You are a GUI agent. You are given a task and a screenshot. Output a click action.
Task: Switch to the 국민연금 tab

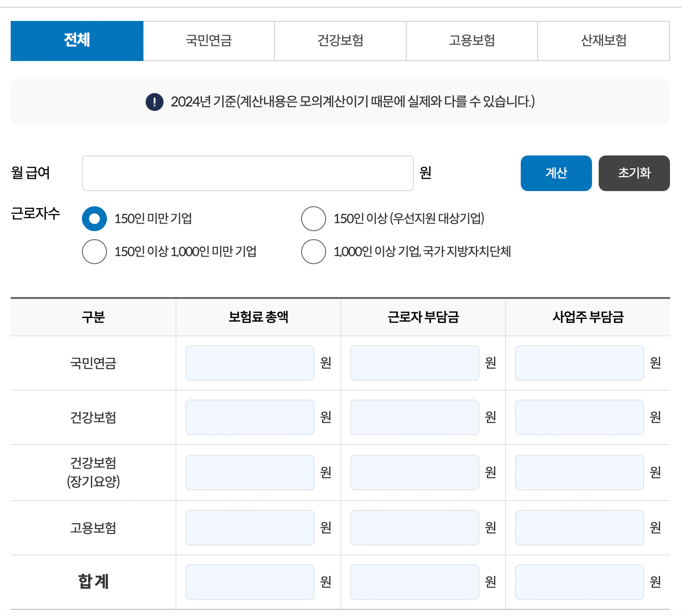point(208,41)
